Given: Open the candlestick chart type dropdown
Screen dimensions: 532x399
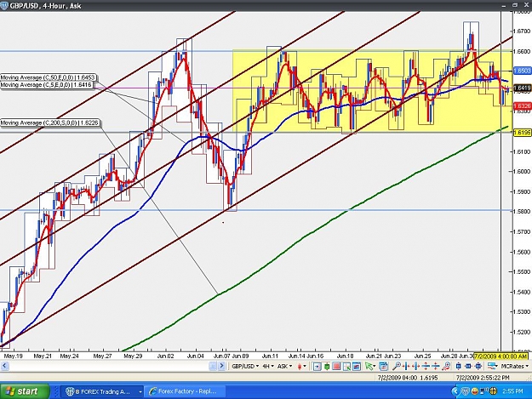Looking at the screenshot, I should (301, 366).
